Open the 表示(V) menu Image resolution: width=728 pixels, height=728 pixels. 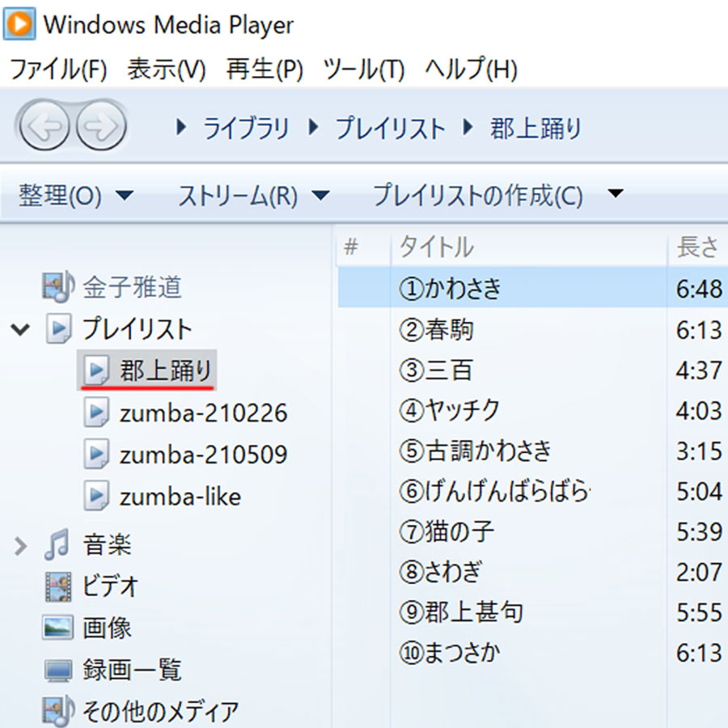pyautogui.click(x=167, y=70)
